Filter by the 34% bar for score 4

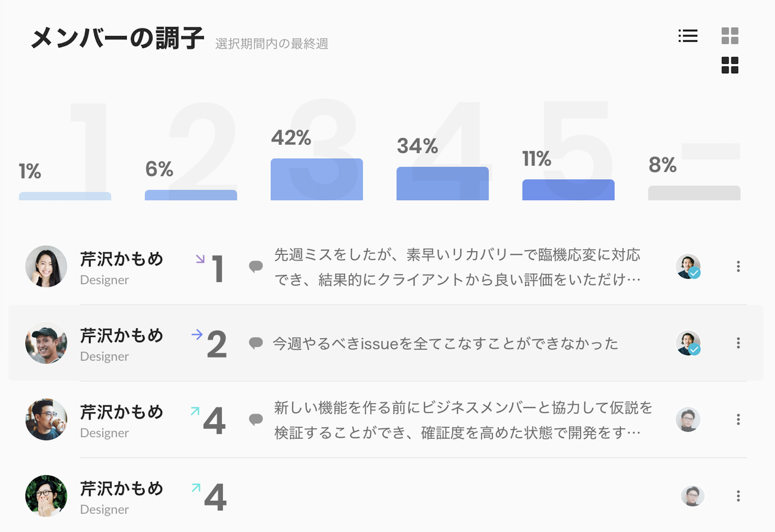coord(442,184)
